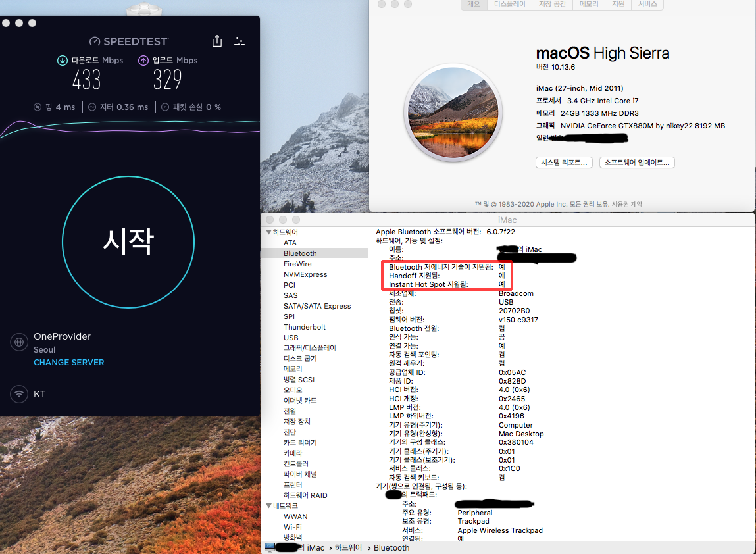Select 그래픽/디스플레이 in the sidebar

point(309,348)
